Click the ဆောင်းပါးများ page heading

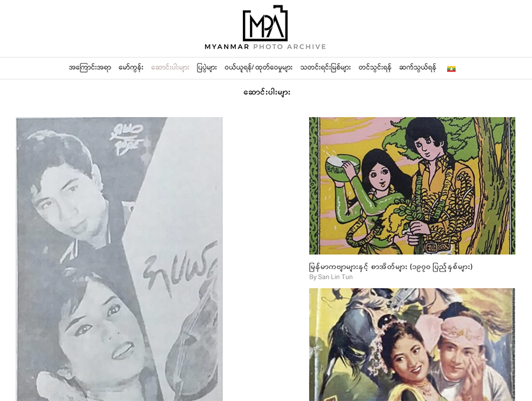click(267, 92)
